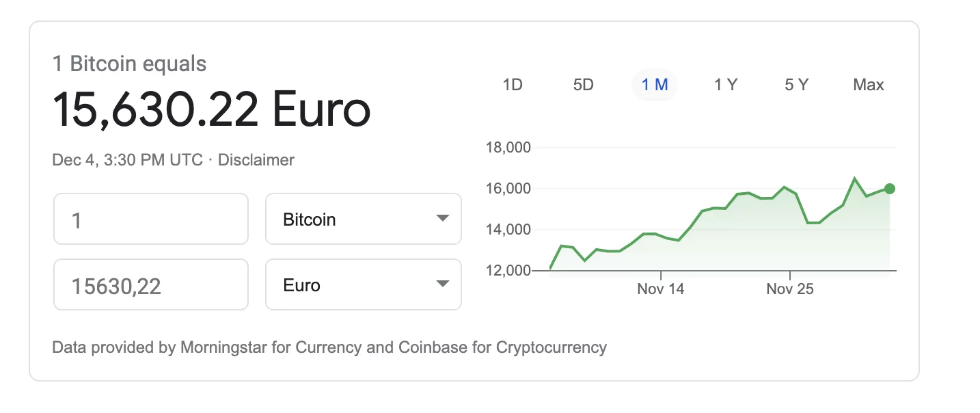Viewport: 980px width, 413px height.
Task: Click the Nov 14 axis label
Action: (660, 289)
